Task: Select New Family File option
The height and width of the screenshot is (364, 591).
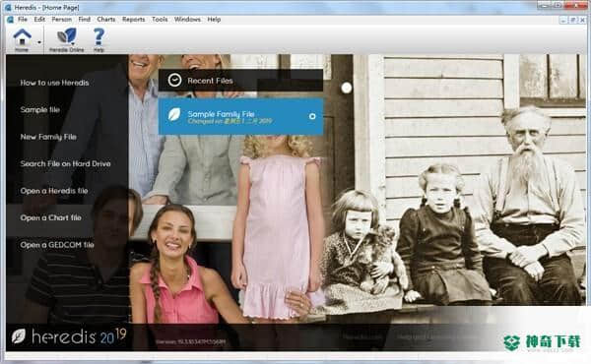Action: pos(48,137)
